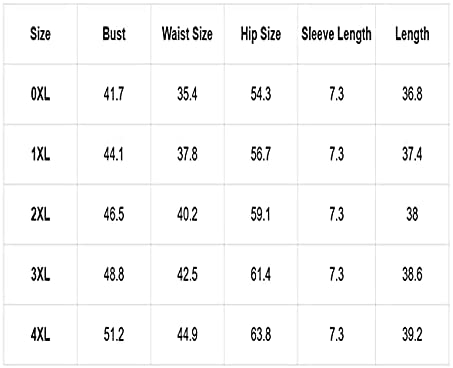Click the Waist Size header cell
Screen dimensions: 453x368
pos(187,34)
